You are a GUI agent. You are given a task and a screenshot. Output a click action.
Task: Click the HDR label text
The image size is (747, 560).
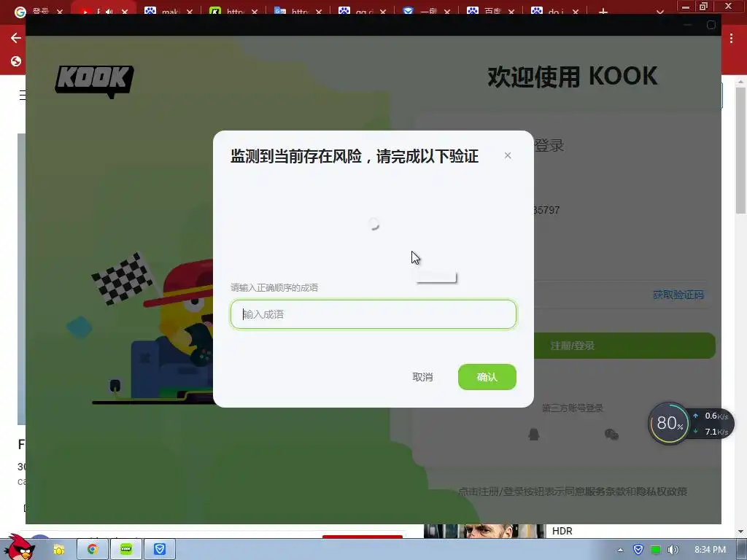point(562,531)
